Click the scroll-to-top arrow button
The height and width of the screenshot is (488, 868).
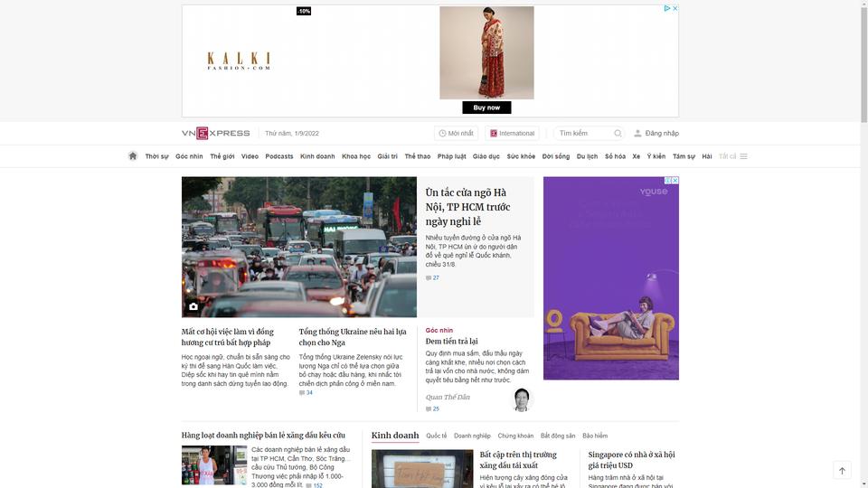point(842,471)
